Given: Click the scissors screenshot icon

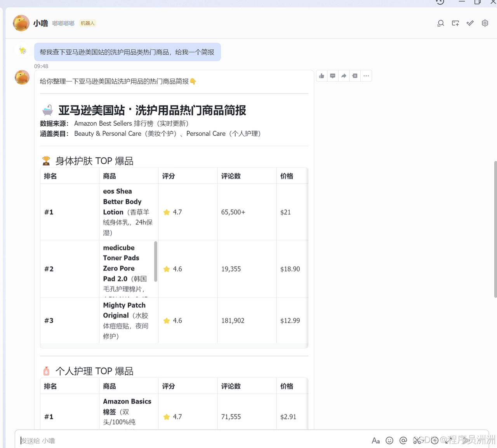Looking at the screenshot, I should pos(417,441).
